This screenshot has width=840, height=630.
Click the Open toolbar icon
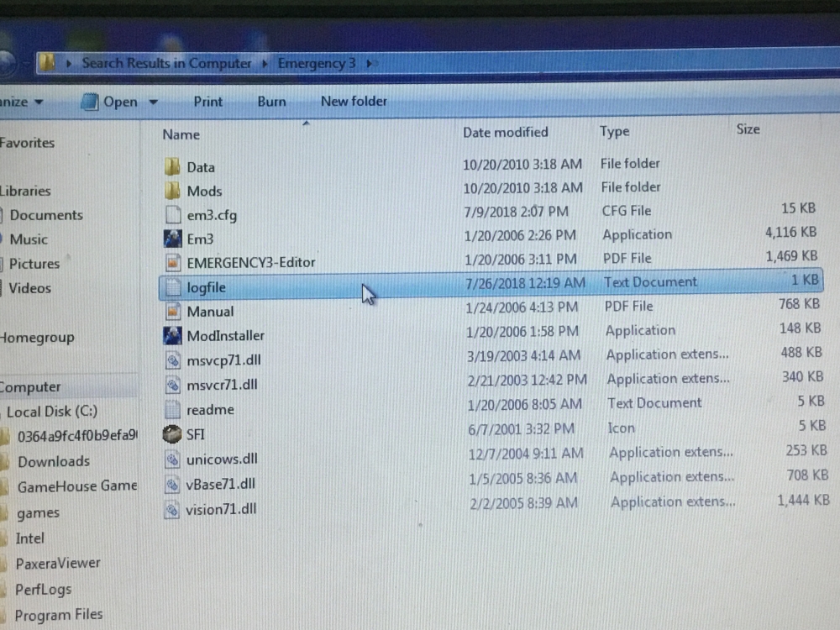[x=90, y=102]
